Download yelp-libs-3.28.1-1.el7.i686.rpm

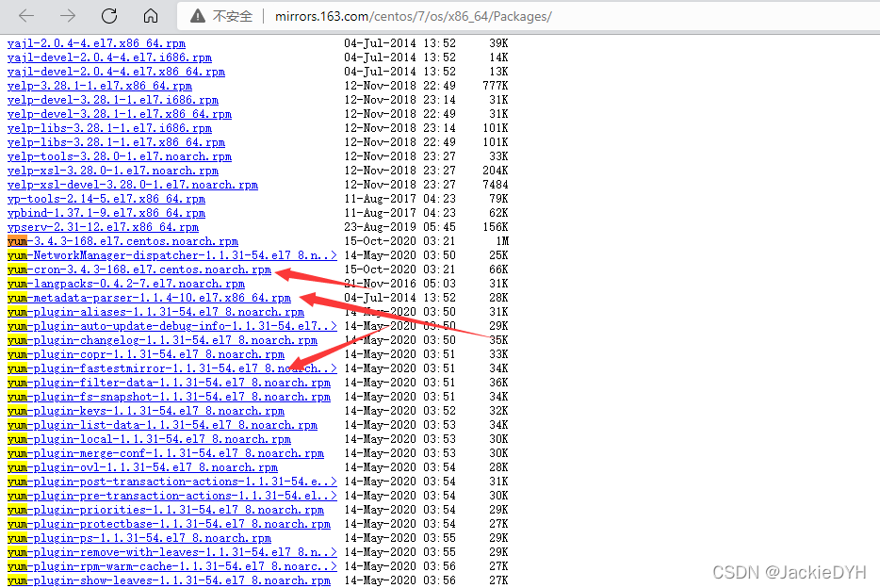point(109,128)
